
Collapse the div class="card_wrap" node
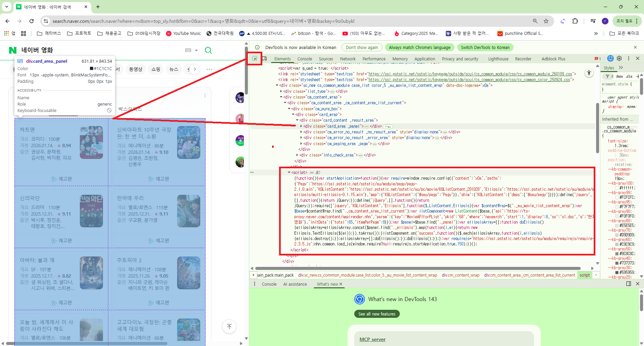coord(293,115)
